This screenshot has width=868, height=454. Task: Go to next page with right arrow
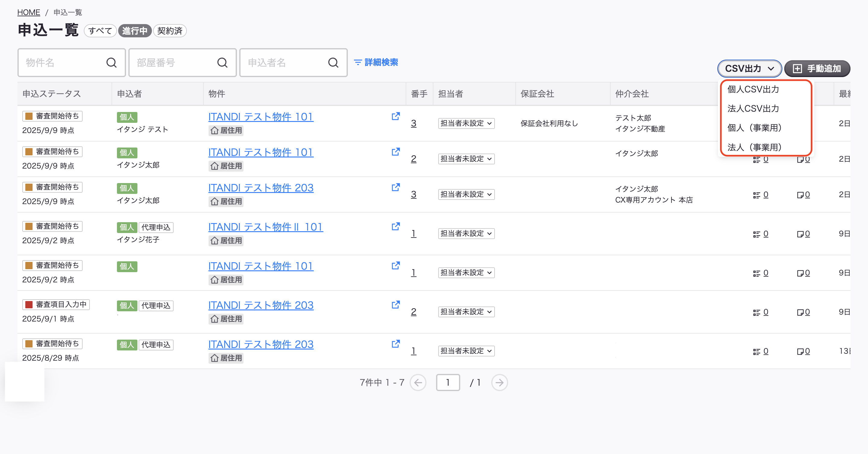pos(499,383)
